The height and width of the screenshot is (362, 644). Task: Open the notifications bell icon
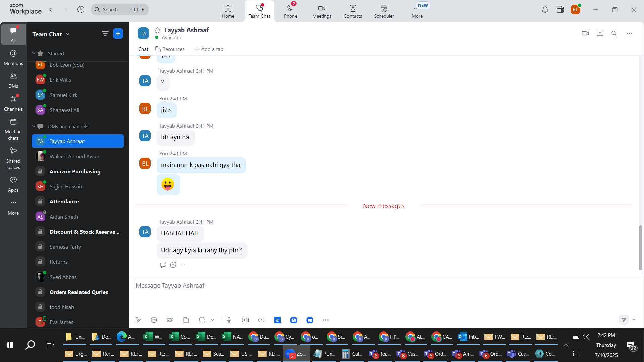click(x=545, y=10)
